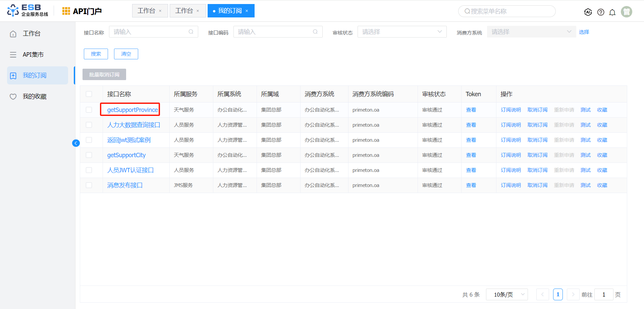Open the 审核状态 dropdown
This screenshot has height=309, width=644.
[x=401, y=32]
